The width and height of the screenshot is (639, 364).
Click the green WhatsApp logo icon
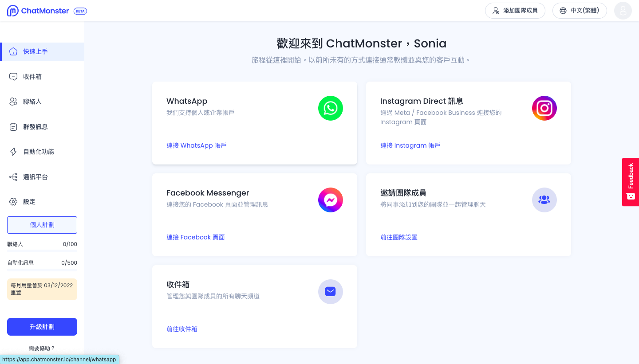(331, 108)
